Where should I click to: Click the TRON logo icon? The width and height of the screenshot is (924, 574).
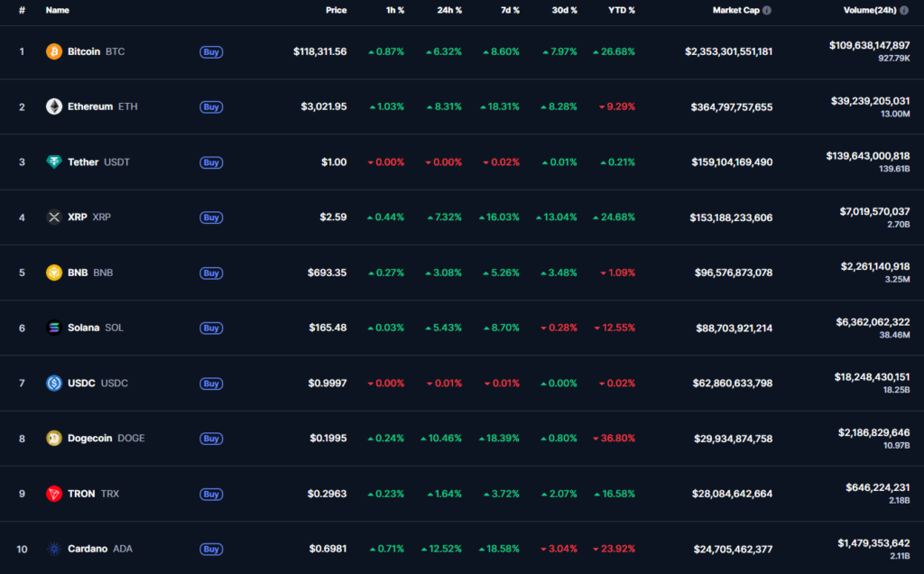[54, 494]
